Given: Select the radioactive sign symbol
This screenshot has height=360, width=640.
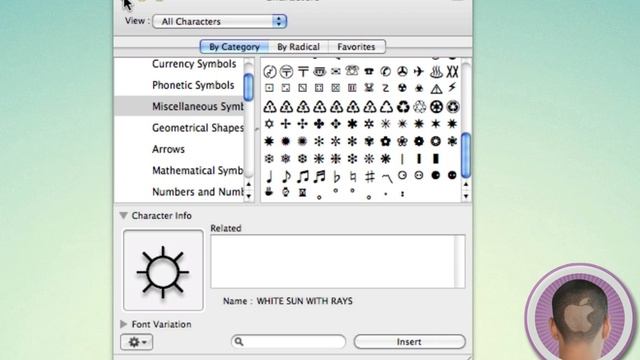Looking at the screenshot, I should [x=402, y=88].
